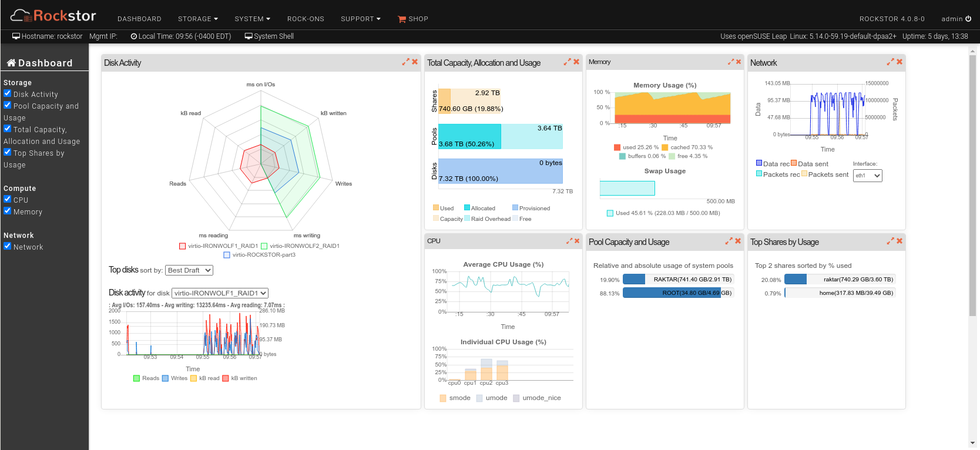Close Total Capacity, Allocation and Usage widget
Screen dimensions: 980x450
tap(576, 62)
